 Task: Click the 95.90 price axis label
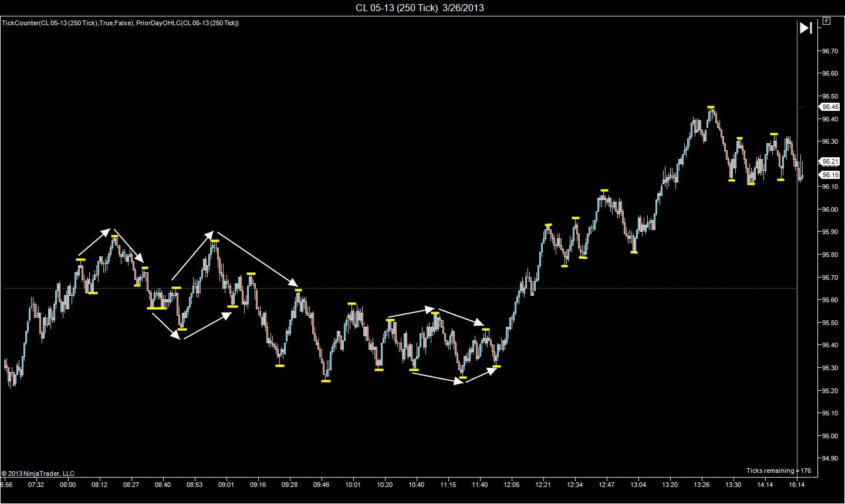pos(830,232)
